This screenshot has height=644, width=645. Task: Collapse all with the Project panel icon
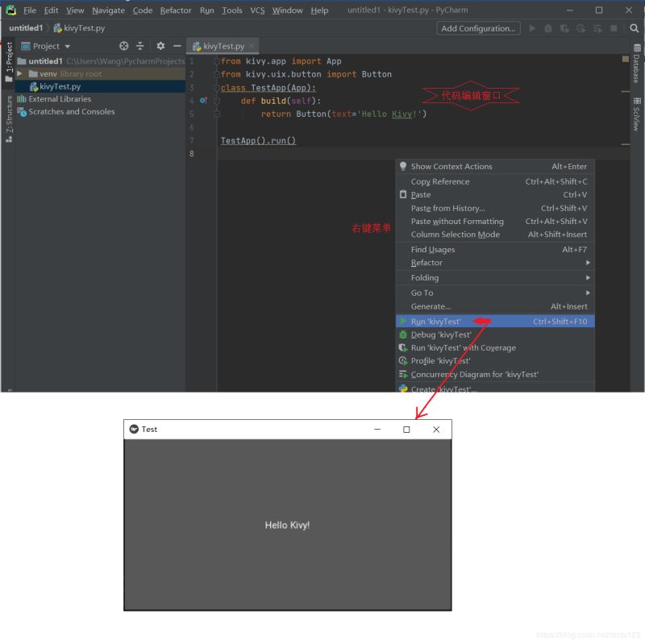[139, 46]
